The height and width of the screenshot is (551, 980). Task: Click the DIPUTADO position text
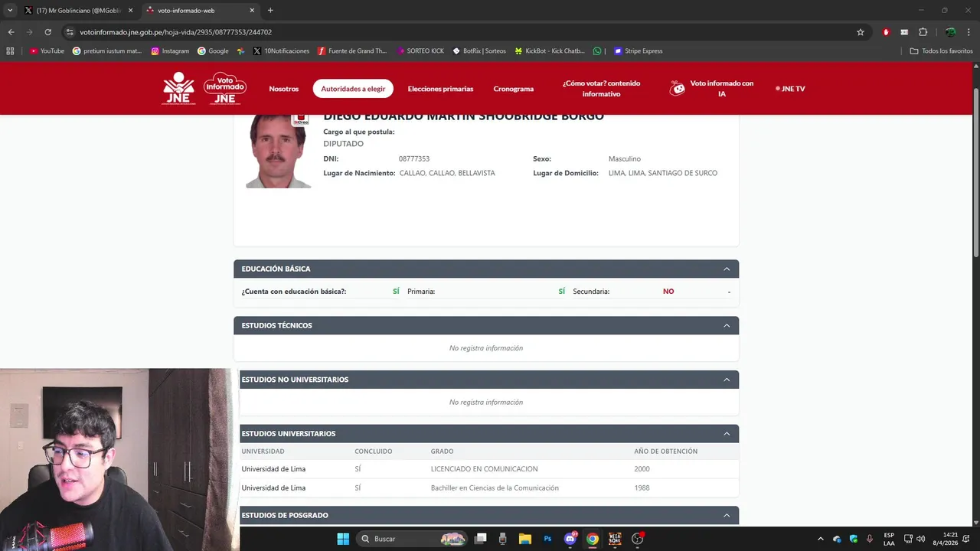pyautogui.click(x=344, y=144)
